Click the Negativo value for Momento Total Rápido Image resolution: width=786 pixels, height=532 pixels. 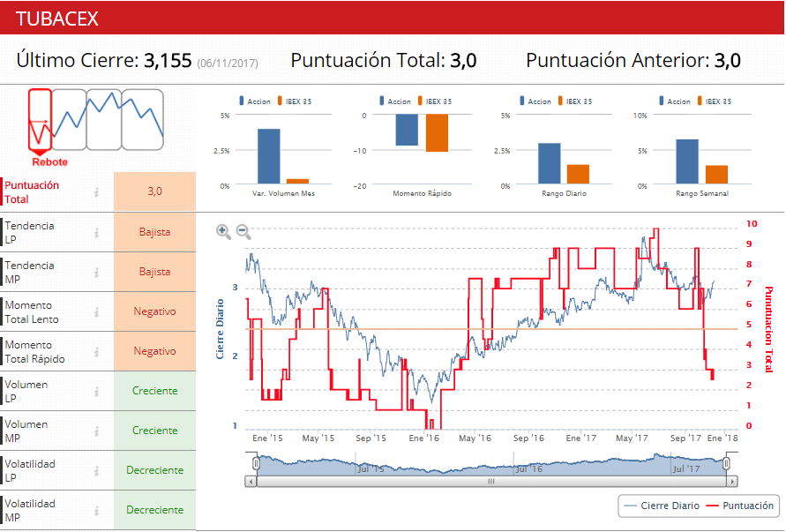click(154, 351)
